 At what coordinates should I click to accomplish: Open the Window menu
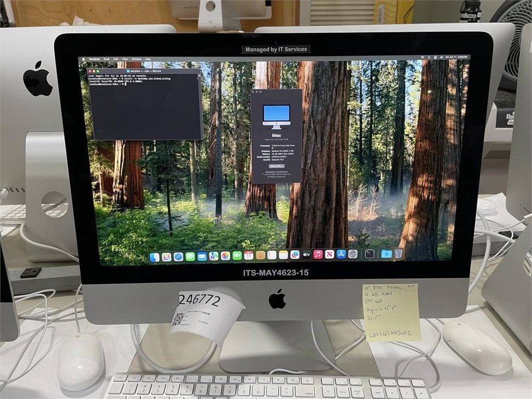click(x=136, y=59)
